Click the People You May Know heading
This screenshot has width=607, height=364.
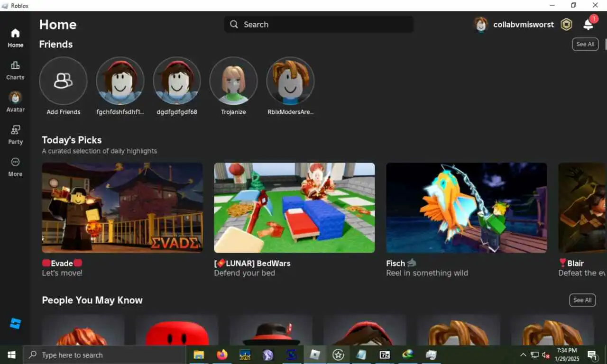coord(92,300)
